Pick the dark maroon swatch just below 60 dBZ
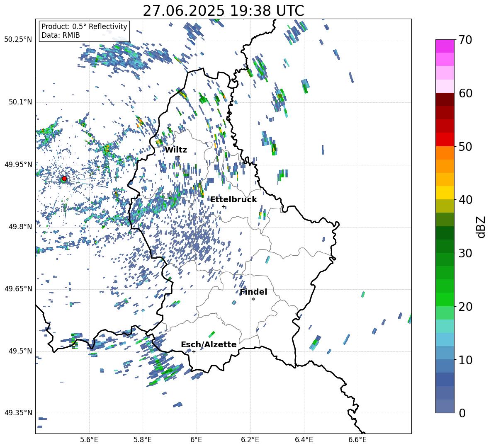 pyautogui.click(x=445, y=99)
